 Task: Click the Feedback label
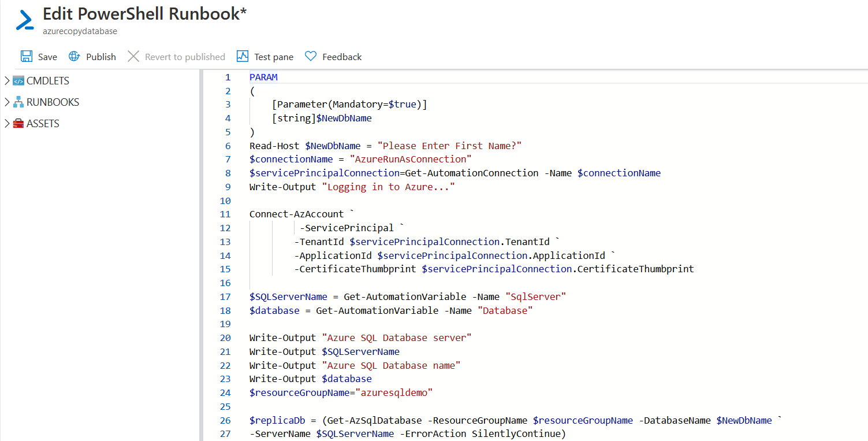tap(342, 57)
